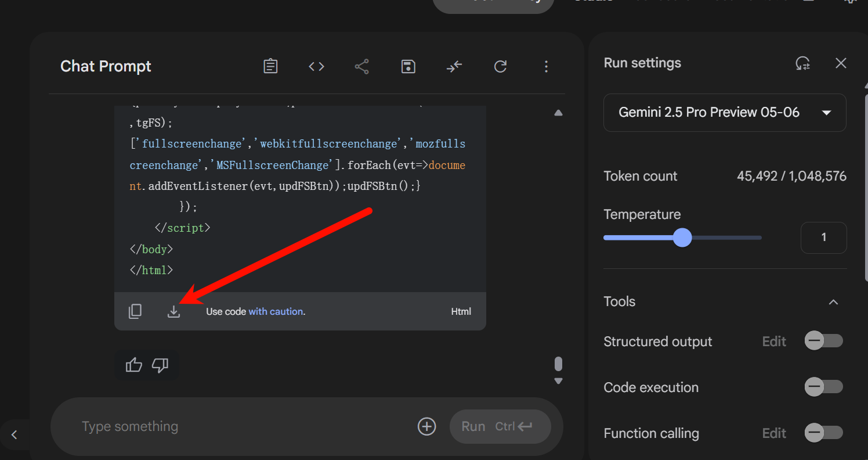Collapse the Tools section chevron
The width and height of the screenshot is (868, 460).
coord(833,302)
